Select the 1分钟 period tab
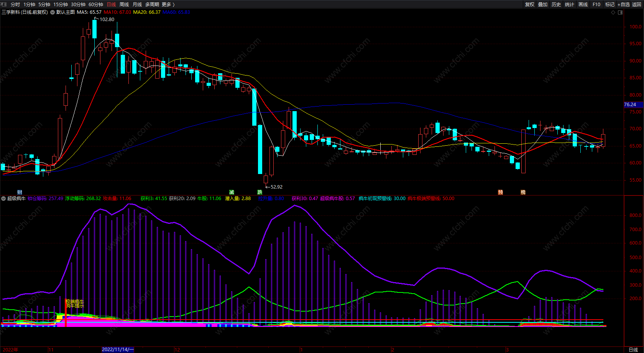 click(x=29, y=5)
